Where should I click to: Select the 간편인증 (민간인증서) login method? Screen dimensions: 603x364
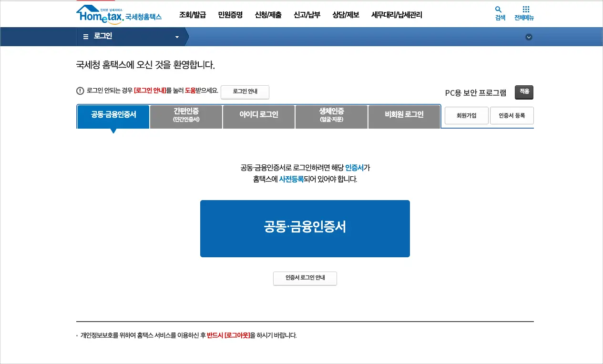click(x=186, y=116)
